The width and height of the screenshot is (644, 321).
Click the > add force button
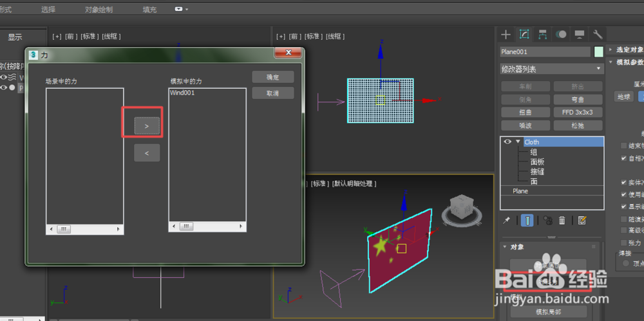click(x=147, y=126)
